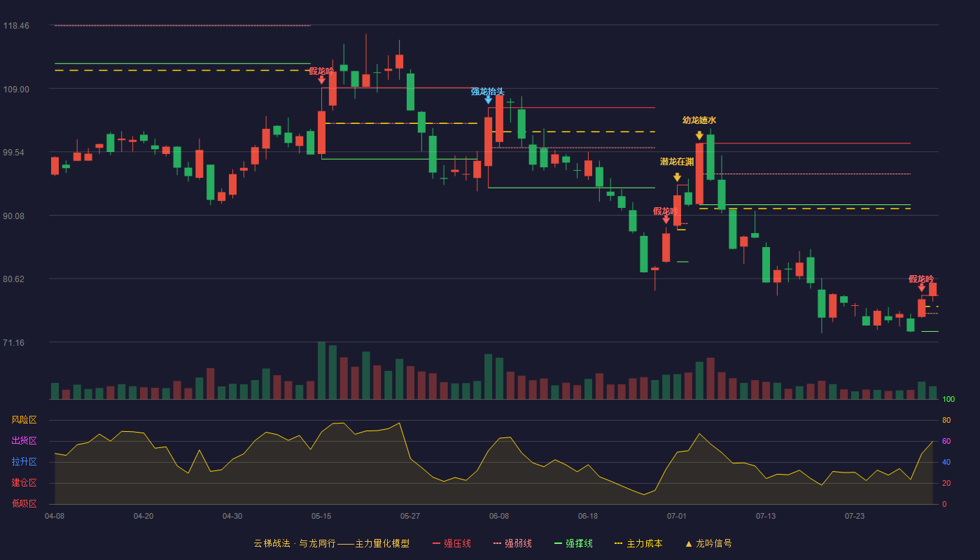The height and width of the screenshot is (560, 980).
Task: Click the 建仓区 zone label
Action: coord(24,483)
